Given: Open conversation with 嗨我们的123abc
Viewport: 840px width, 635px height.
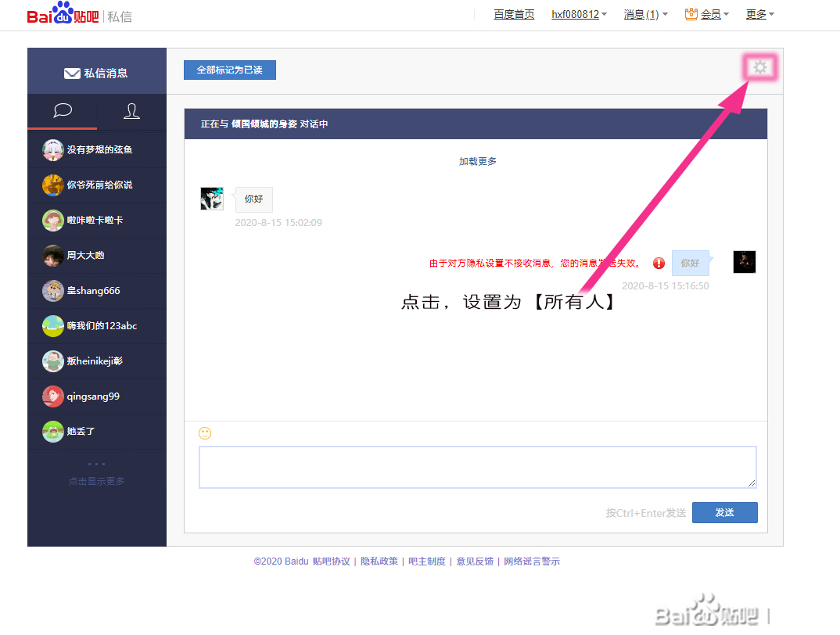Looking at the screenshot, I should pos(97,326).
